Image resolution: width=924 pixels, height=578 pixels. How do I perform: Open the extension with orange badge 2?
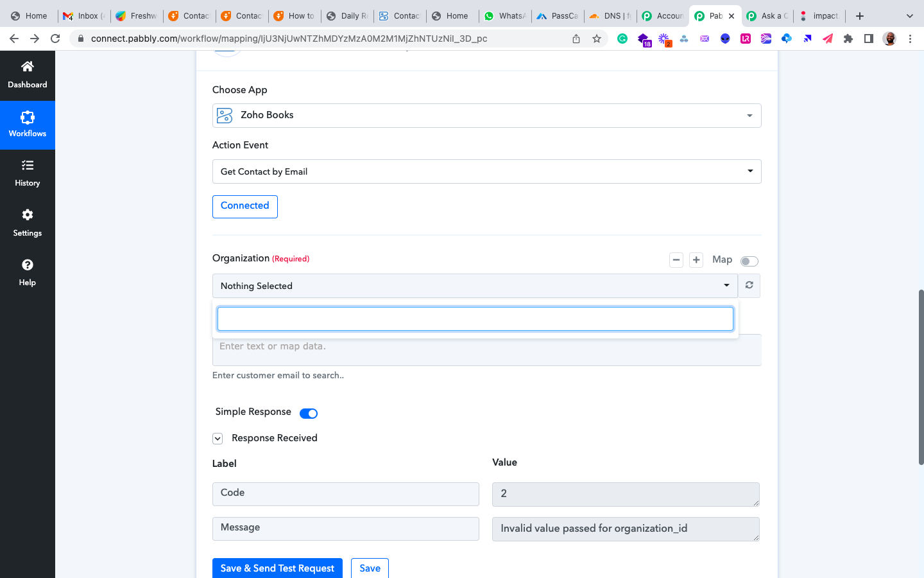tap(664, 39)
